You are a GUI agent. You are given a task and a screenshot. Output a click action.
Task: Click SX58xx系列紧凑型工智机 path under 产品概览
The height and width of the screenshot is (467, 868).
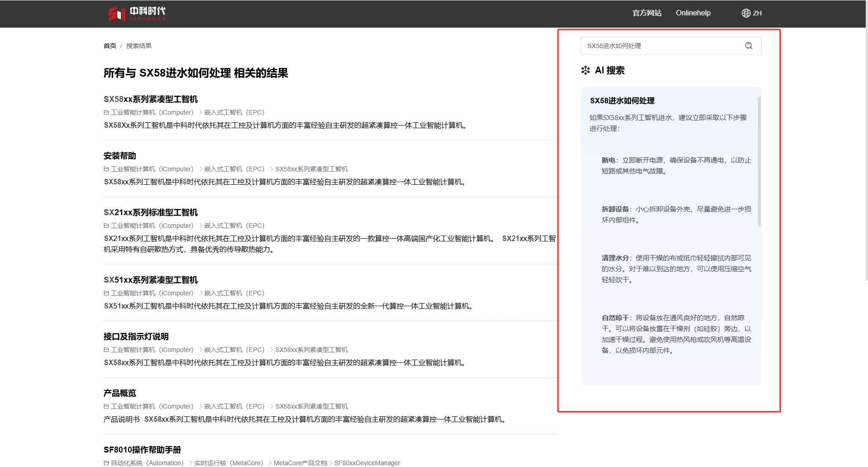tap(311, 406)
